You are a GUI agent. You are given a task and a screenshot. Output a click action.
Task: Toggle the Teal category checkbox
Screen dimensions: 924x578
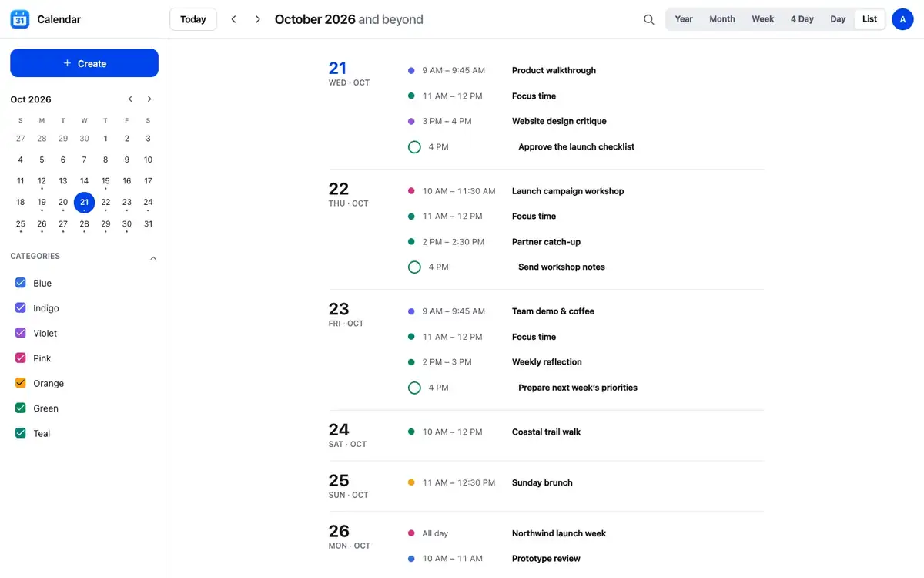[x=21, y=433]
